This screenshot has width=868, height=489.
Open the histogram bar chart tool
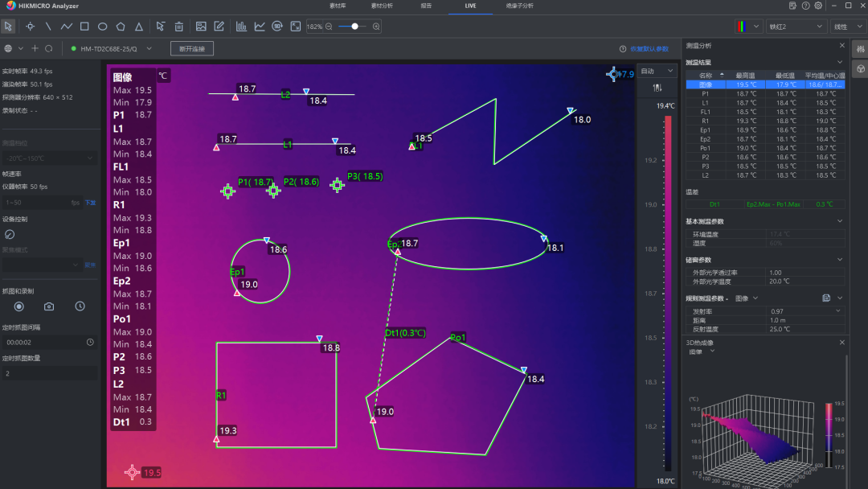tap(241, 27)
